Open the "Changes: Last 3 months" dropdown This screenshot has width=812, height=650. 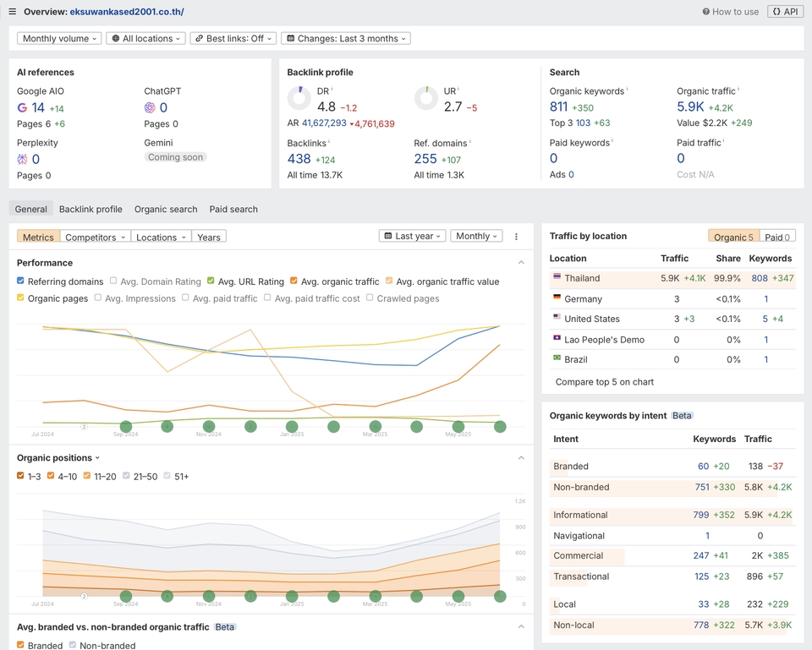point(344,38)
